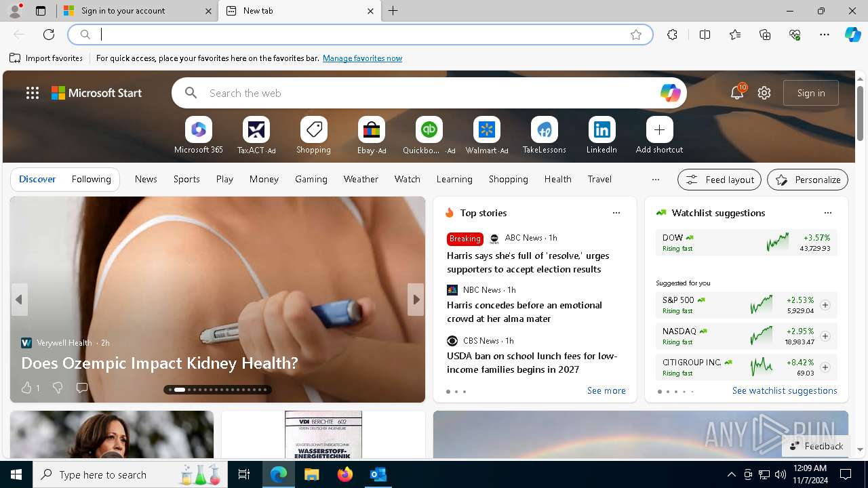
Task: Add S&P 500 to watchlist
Action: tap(825, 305)
